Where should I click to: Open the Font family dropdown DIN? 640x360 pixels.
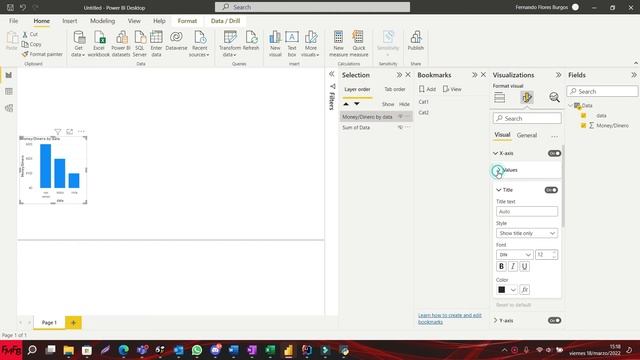click(x=514, y=255)
